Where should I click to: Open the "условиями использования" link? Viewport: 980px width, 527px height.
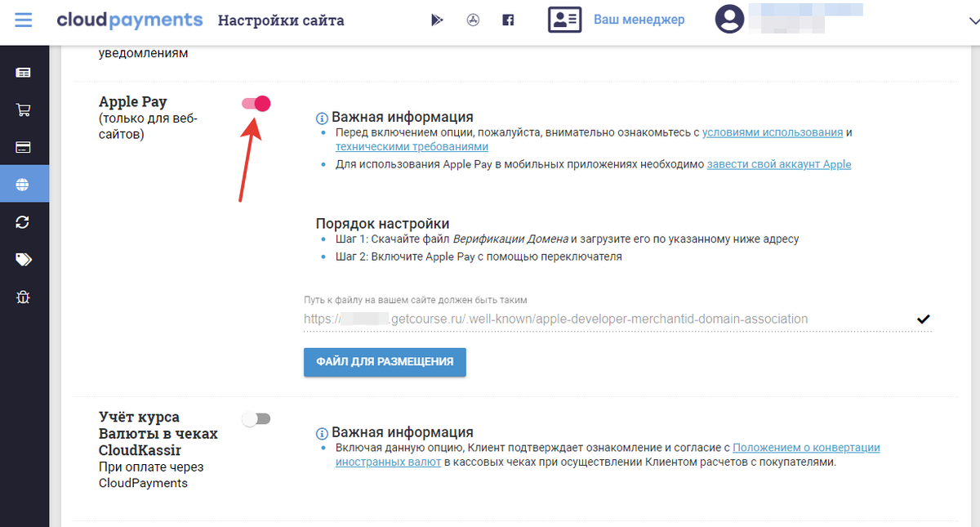coord(773,132)
